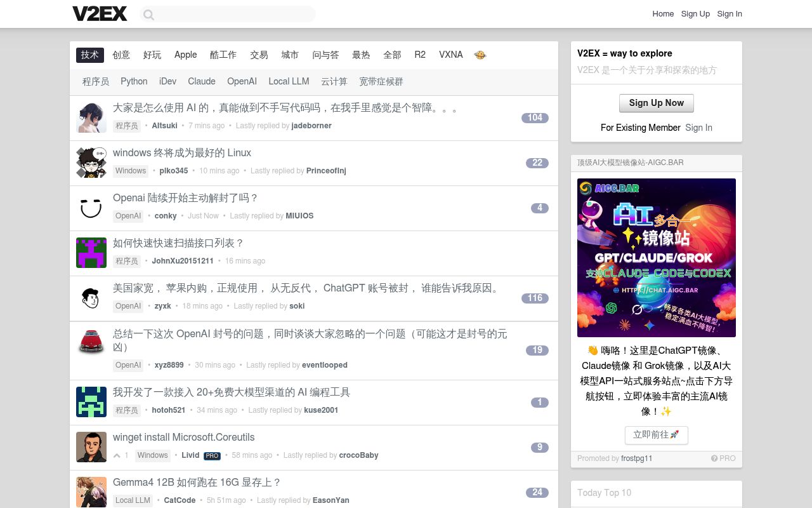
Task: Click the Sign Up Now button
Action: coord(657,103)
